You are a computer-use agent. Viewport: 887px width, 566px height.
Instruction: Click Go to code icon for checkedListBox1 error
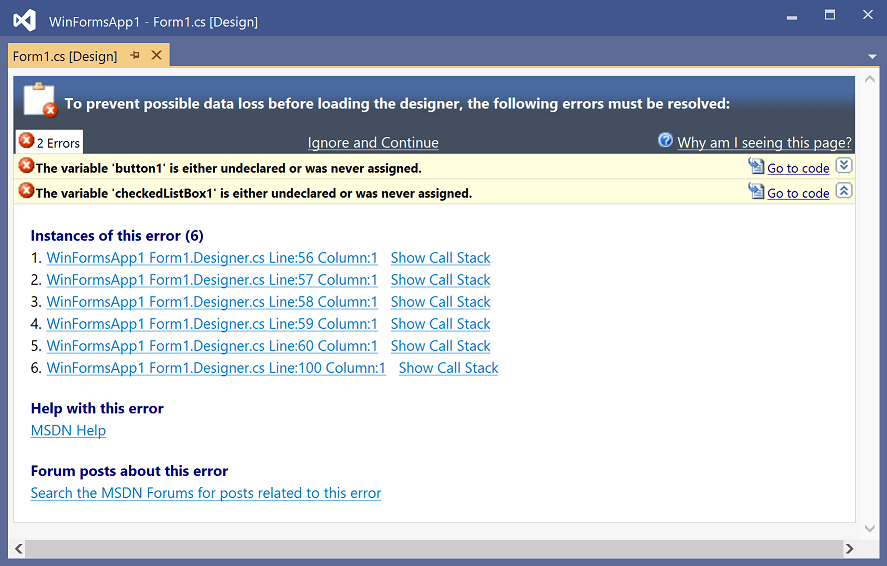click(756, 191)
